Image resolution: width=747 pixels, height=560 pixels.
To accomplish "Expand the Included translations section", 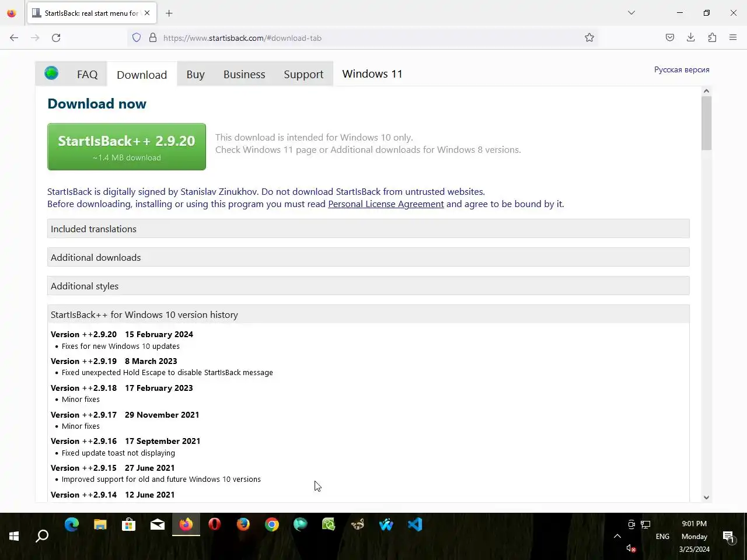I will 368,229.
